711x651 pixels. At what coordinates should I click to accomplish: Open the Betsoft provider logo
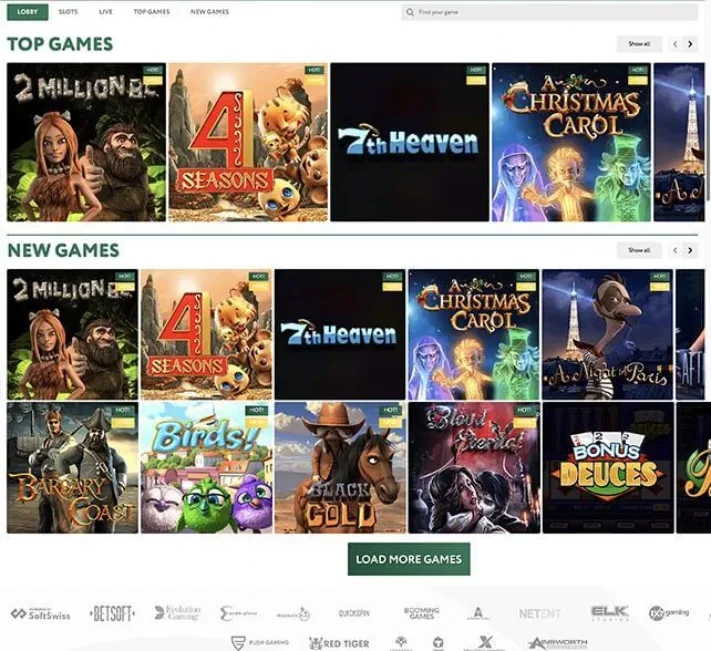tap(112, 614)
